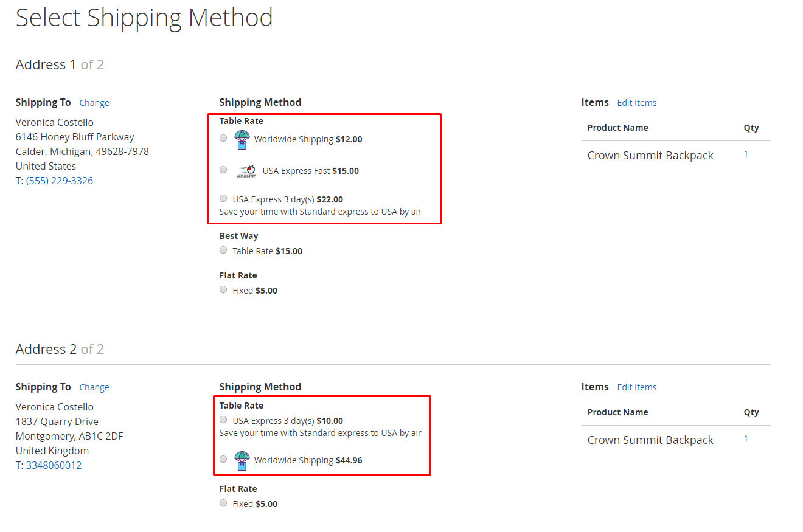Viewport: 803px width, 532px height.
Task: Open Edit Items for Address 2
Action: (637, 387)
